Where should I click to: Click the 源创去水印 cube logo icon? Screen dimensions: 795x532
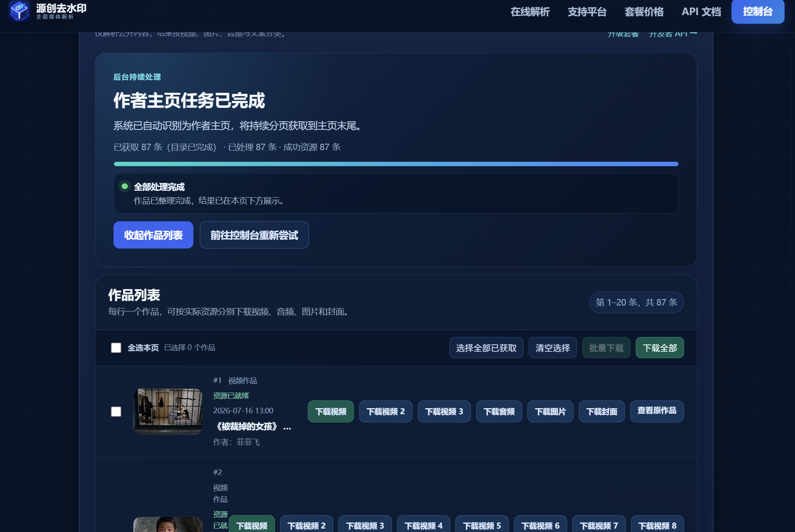pos(19,11)
